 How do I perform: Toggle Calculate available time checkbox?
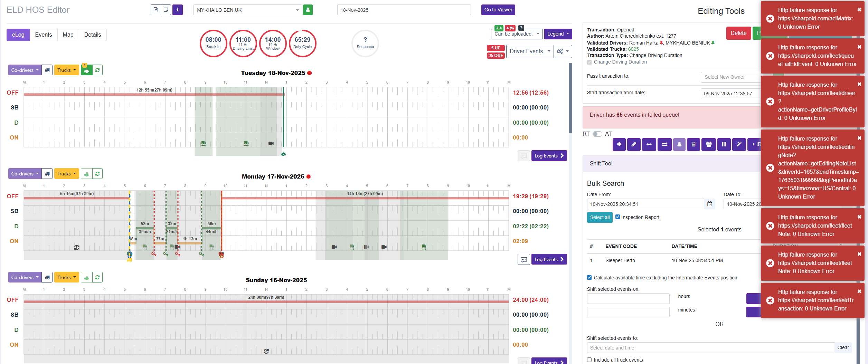(589, 278)
